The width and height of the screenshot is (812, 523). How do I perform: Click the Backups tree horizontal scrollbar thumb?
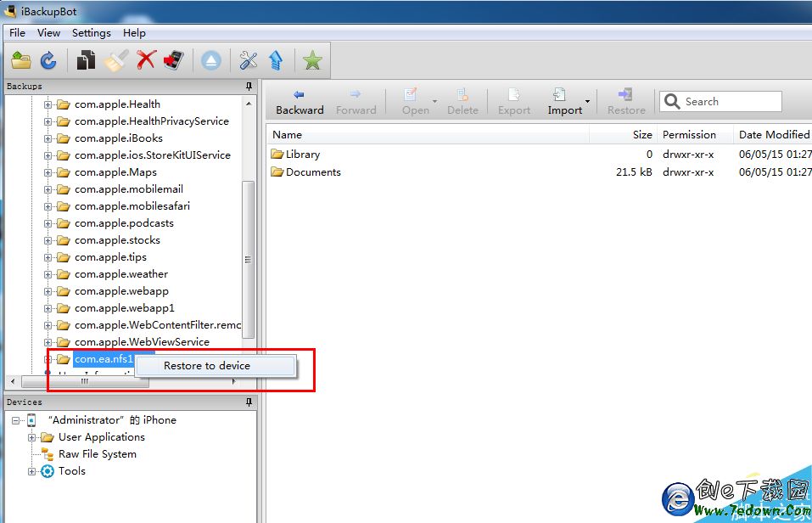[84, 382]
